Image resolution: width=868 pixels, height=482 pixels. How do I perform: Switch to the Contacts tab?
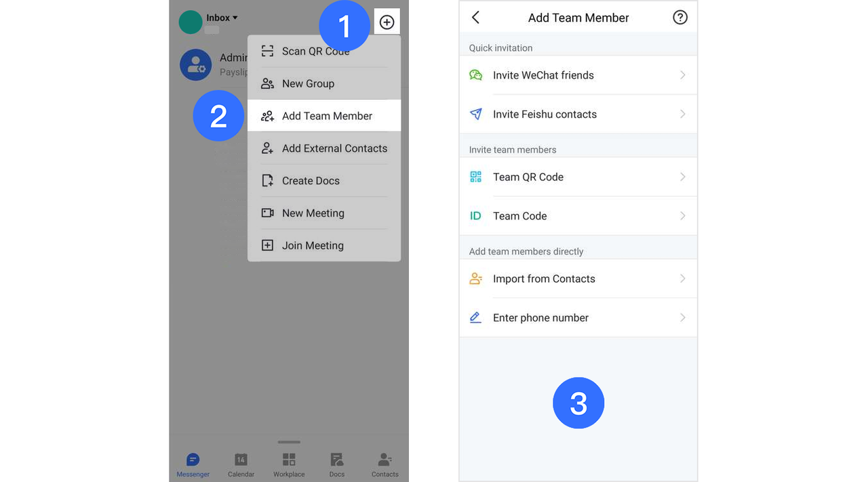384,464
